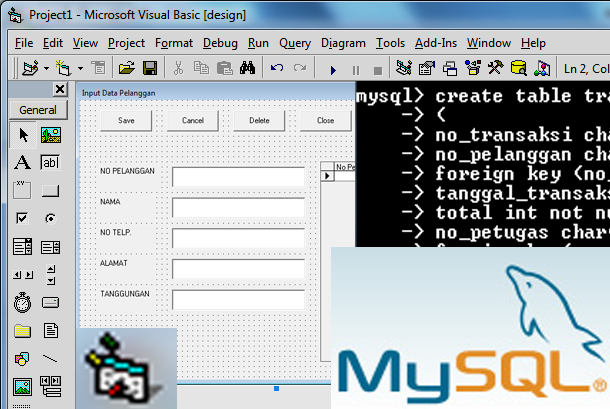Screen dimensions: 610x409
Task: Select the Frame control tool
Action: (22, 190)
